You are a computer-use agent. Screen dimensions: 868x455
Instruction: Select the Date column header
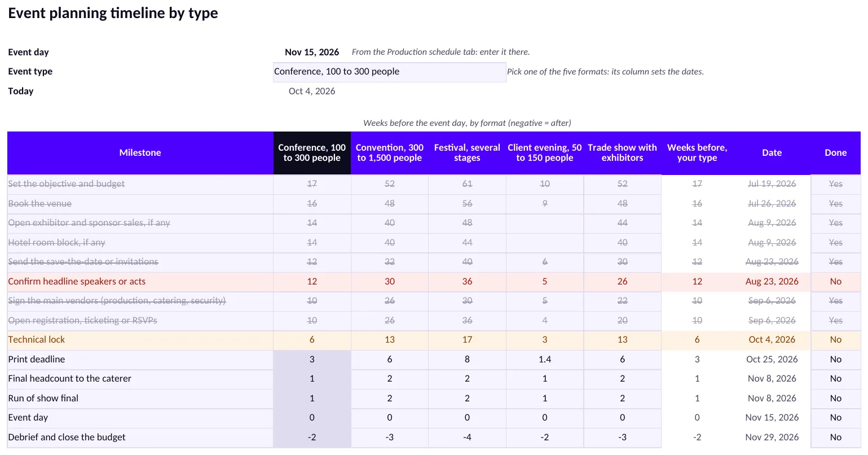[x=772, y=153]
